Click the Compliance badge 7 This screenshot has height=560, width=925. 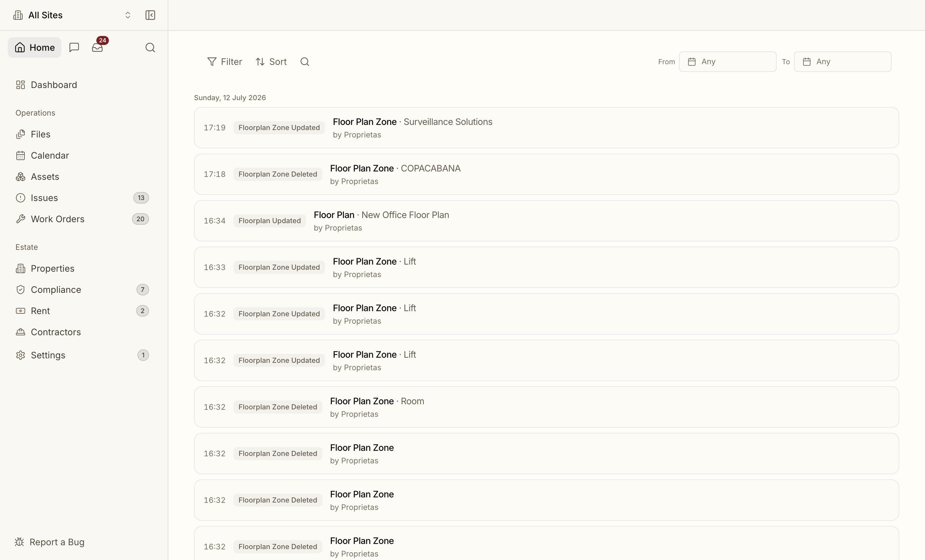143,289
